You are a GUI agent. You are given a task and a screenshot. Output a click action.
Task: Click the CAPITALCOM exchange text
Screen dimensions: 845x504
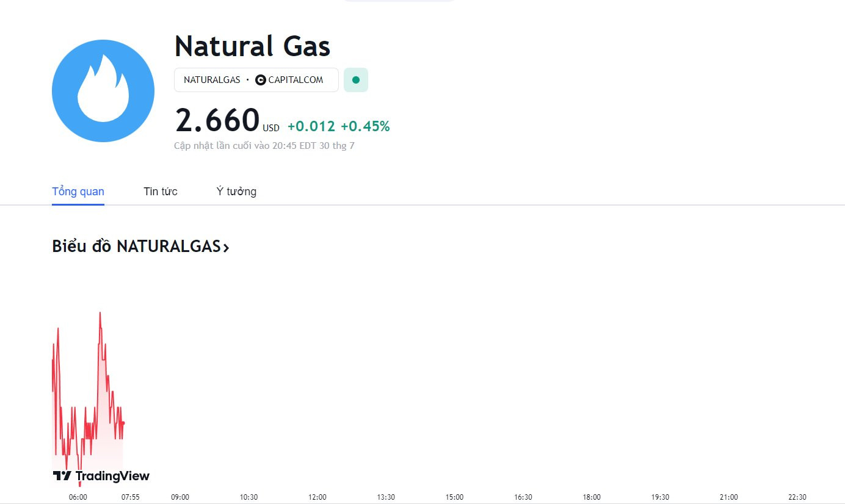[296, 80]
